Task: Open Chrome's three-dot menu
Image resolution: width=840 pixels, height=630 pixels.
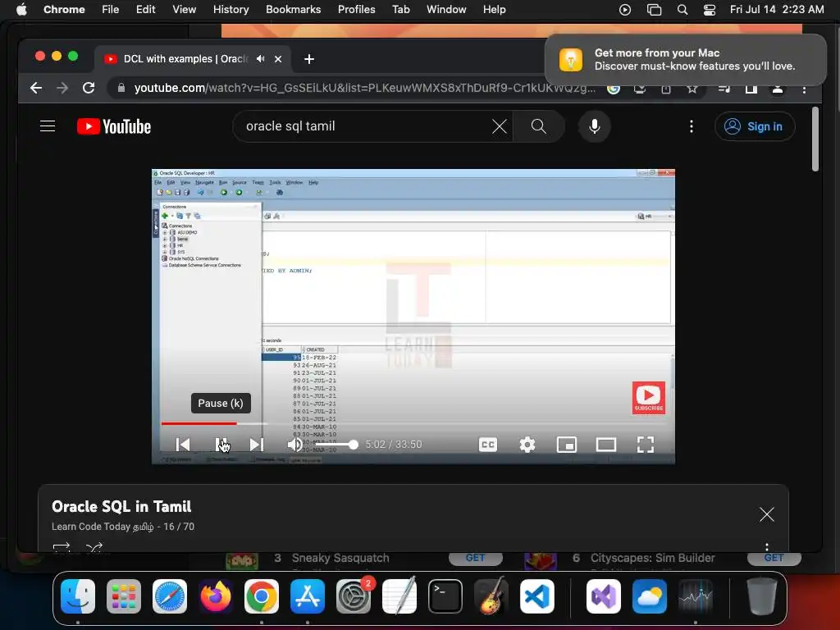Action: (804, 89)
